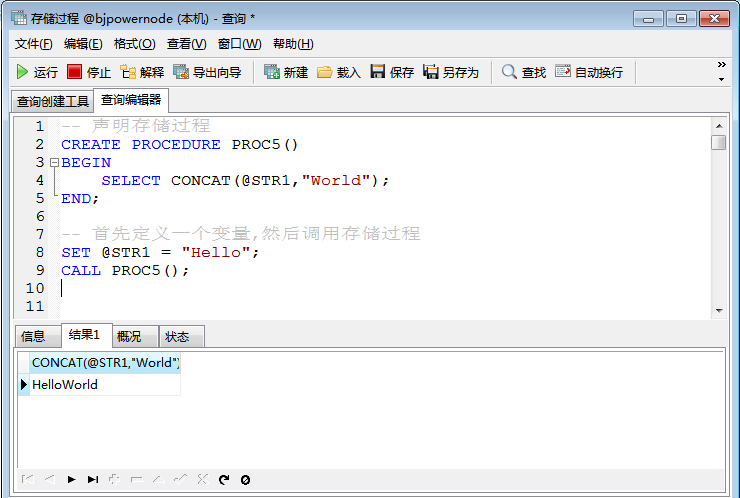Load a file with 载入
Image resolution: width=740 pixels, height=498 pixels.
339,72
